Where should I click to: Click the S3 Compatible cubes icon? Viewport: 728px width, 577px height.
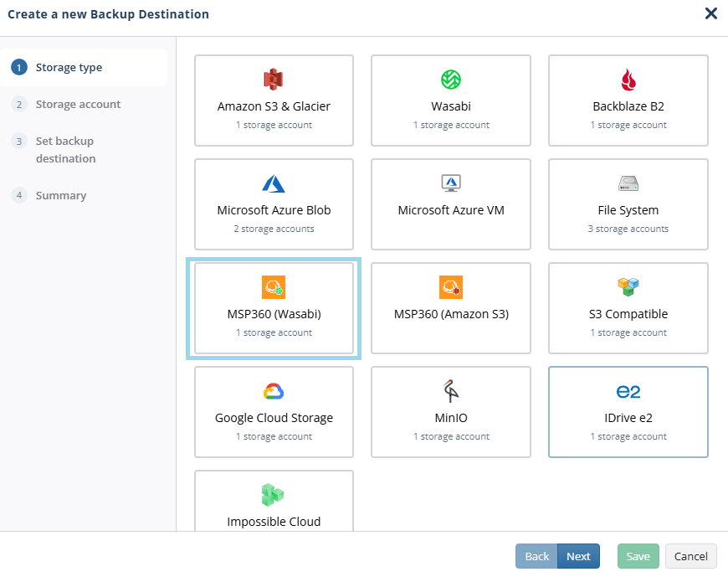click(628, 287)
